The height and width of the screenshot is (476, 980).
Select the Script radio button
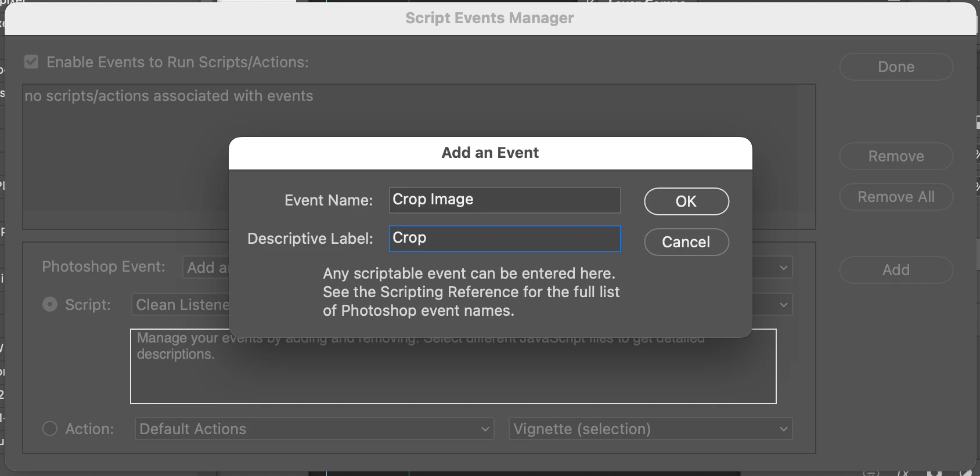pyautogui.click(x=50, y=305)
